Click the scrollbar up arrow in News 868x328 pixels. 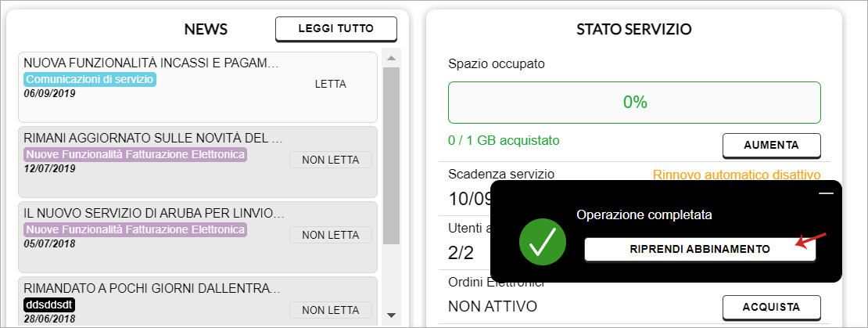tap(391, 58)
